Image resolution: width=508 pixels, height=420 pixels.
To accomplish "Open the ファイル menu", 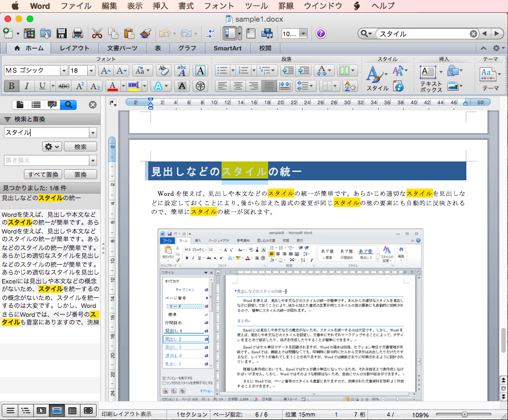I will click(x=76, y=6).
